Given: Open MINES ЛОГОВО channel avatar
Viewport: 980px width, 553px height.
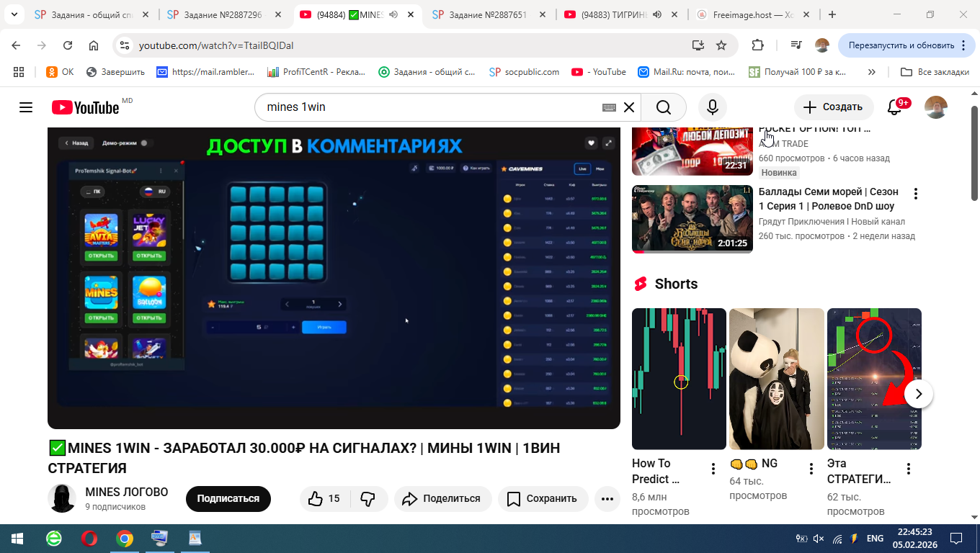Looking at the screenshot, I should tap(62, 498).
